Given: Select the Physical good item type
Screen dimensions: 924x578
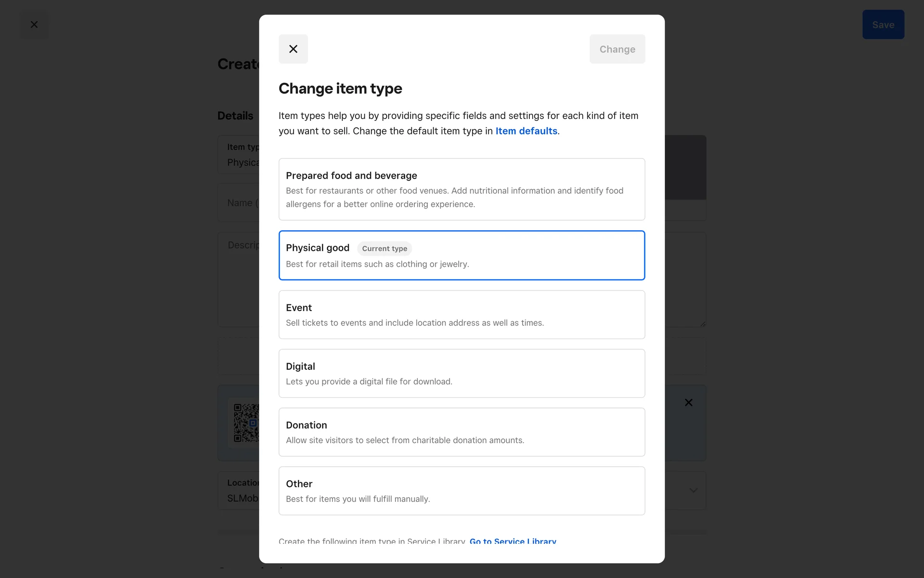Looking at the screenshot, I should [x=462, y=255].
